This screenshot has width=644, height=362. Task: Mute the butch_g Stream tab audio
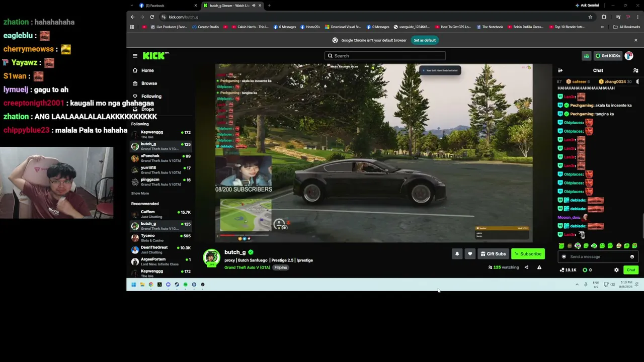254,6
